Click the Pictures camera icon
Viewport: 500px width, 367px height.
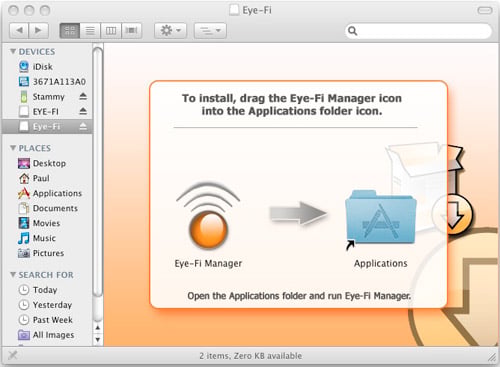[x=24, y=253]
